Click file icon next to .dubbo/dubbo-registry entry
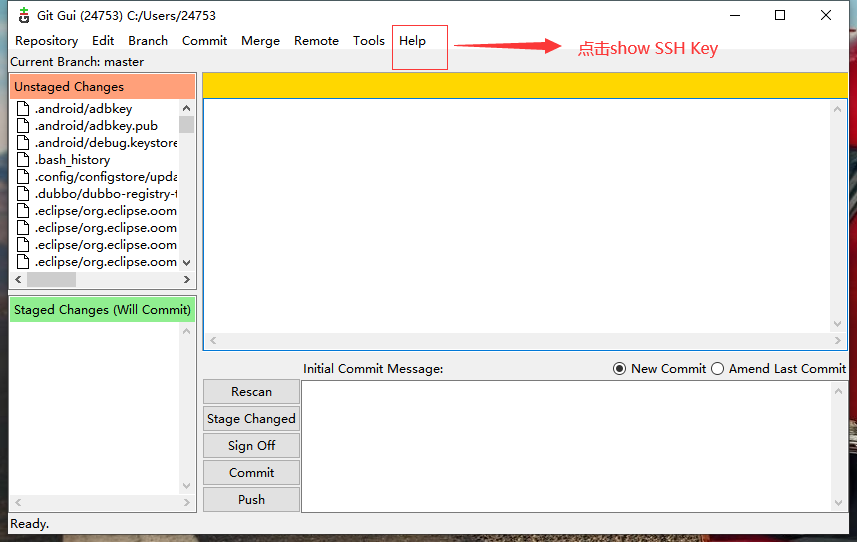 coord(23,194)
